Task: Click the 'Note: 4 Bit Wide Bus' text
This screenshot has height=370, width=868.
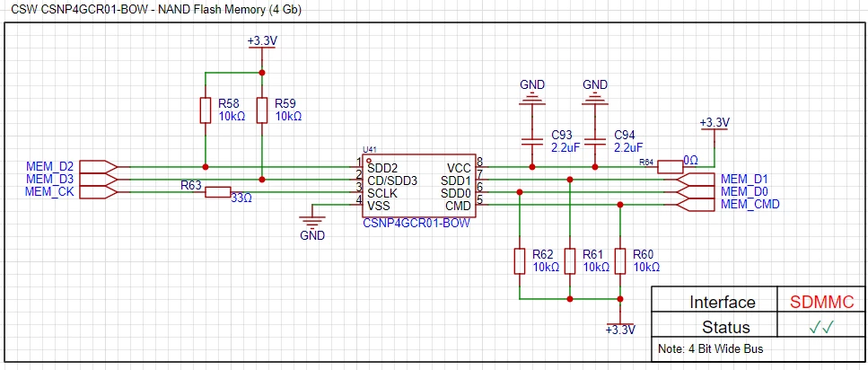Action: pyautogui.click(x=711, y=349)
